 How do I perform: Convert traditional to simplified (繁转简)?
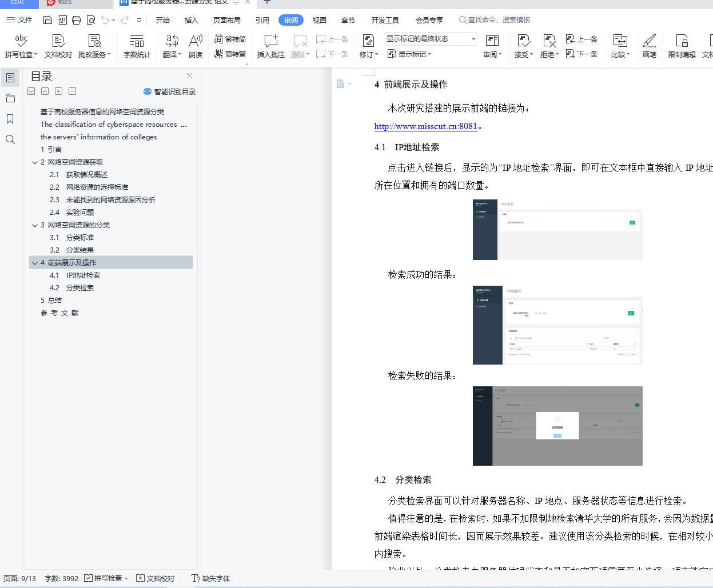coord(230,39)
